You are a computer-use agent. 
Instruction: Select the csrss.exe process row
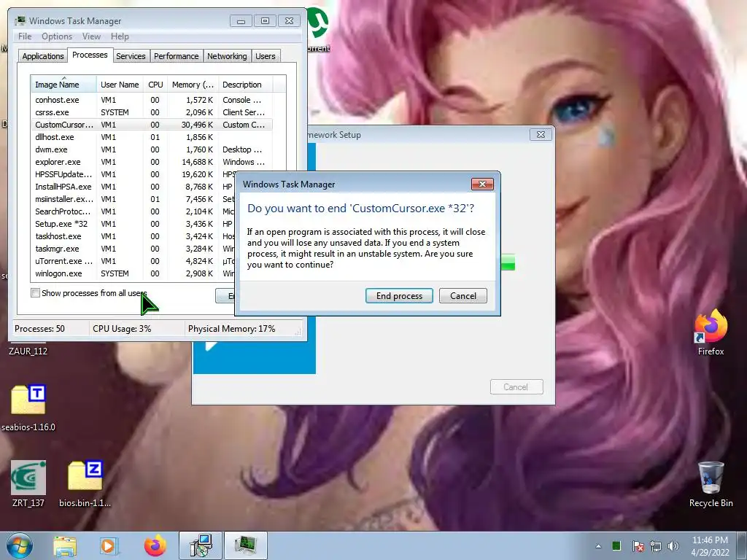[x=152, y=112]
